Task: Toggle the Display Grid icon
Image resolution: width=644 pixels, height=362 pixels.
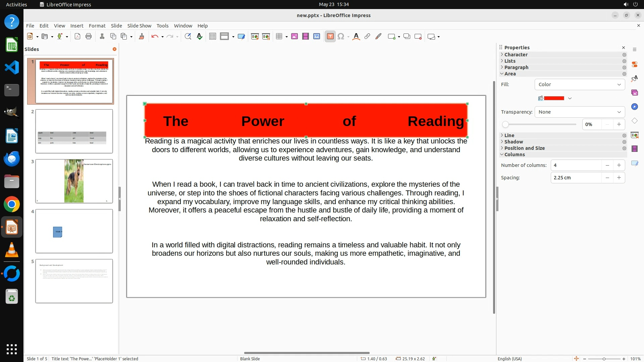Action: point(213,37)
